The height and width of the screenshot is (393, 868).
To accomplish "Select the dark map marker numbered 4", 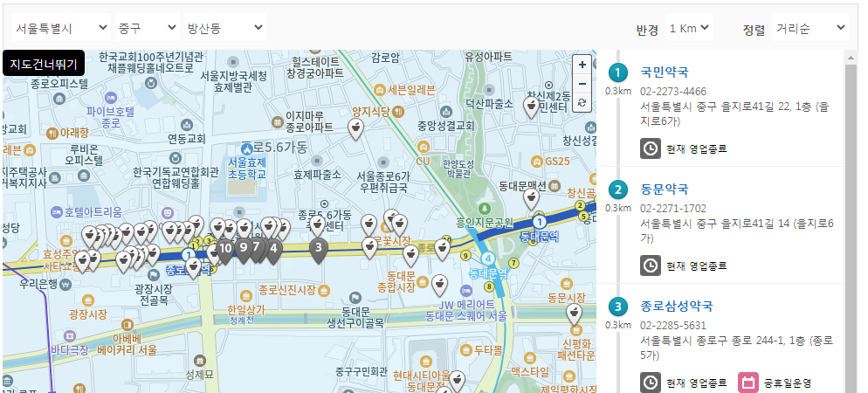I will tap(273, 250).
